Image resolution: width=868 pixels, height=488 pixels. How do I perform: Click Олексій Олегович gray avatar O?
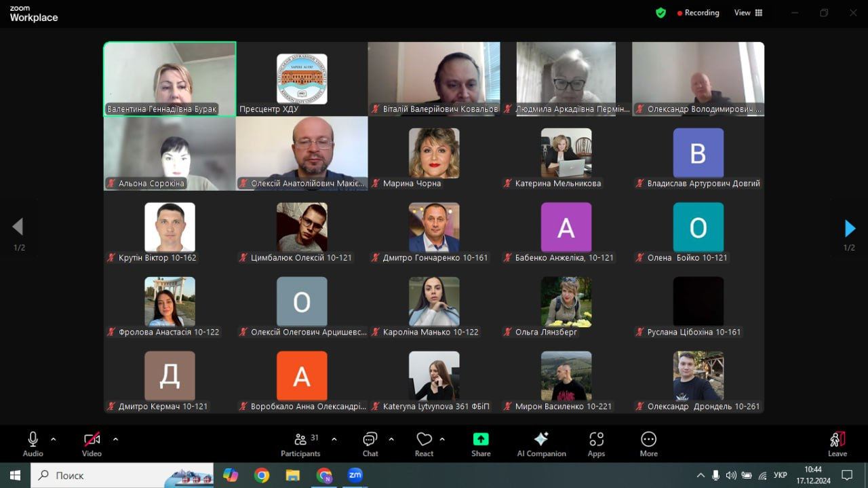click(302, 302)
